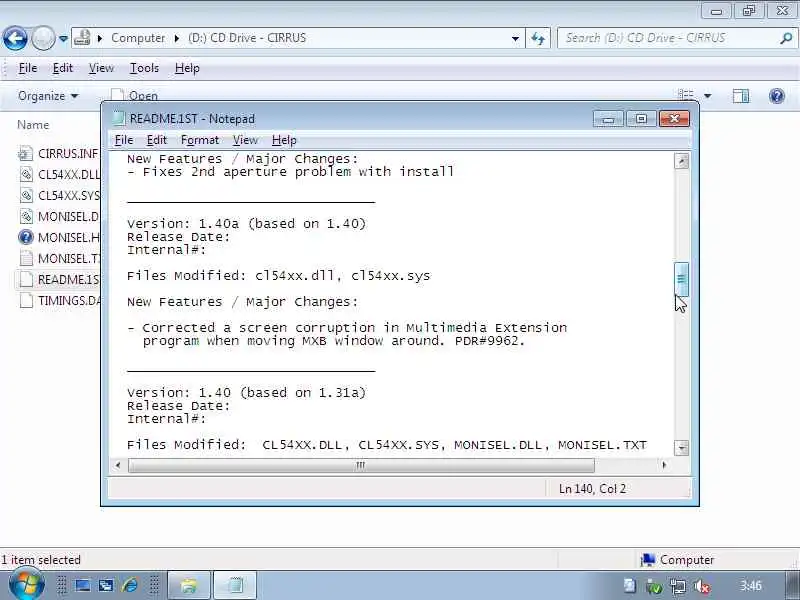Click Notepad vertical scroll down arrow
Image resolution: width=800 pixels, height=600 pixels.
[x=681, y=448]
